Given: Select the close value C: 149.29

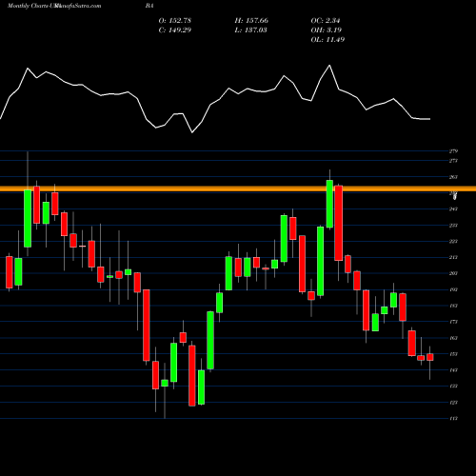Looking at the screenshot, I should coord(175,30).
